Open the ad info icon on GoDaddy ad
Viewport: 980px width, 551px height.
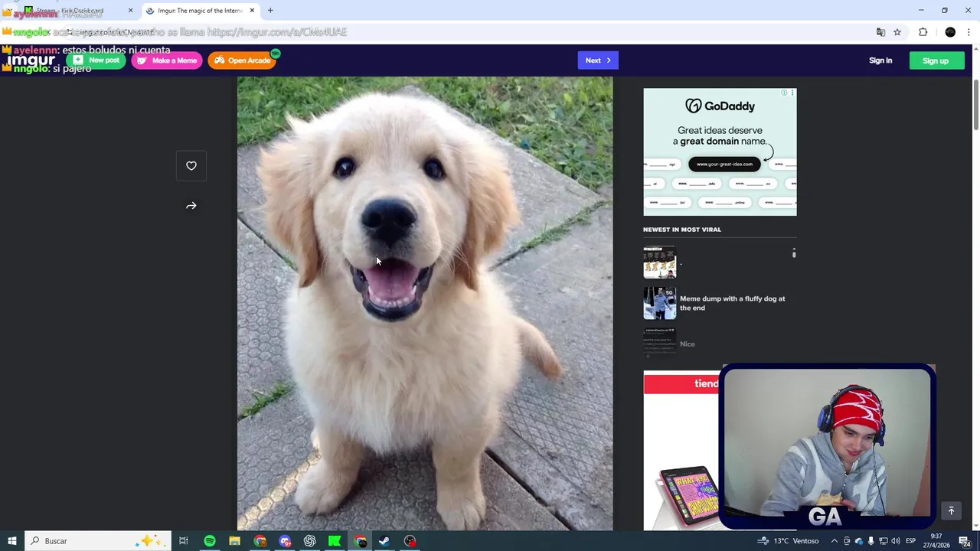tap(784, 93)
